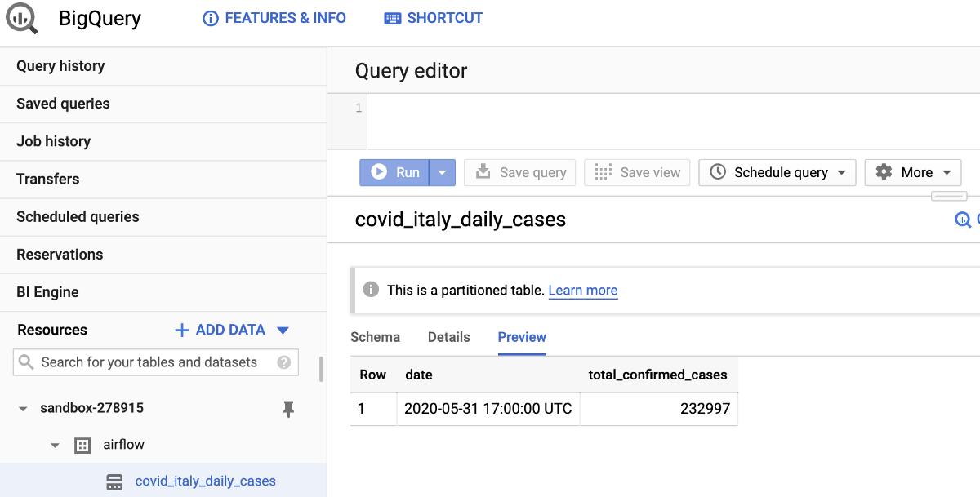
Task: Click the airflow dataset grid icon
Action: [x=82, y=445]
